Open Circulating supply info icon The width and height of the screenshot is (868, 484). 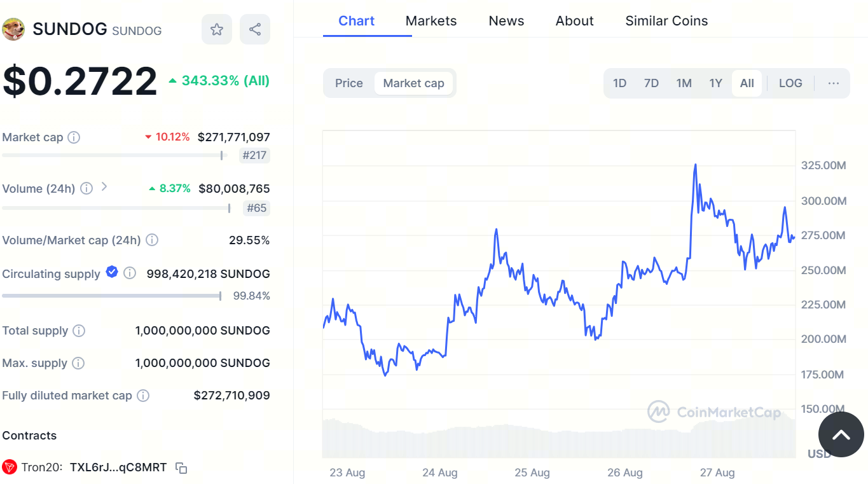click(x=130, y=273)
